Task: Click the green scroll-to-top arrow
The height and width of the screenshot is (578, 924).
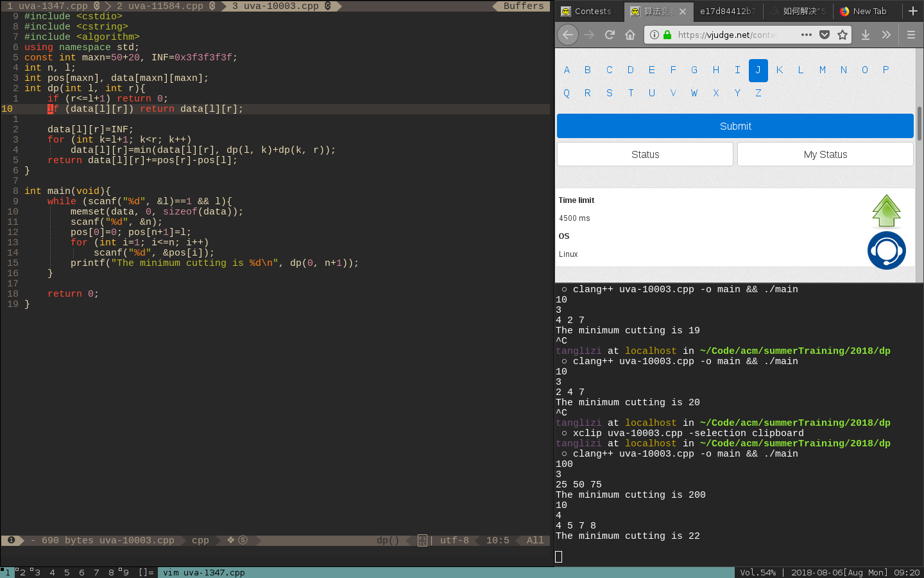Action: pos(886,211)
